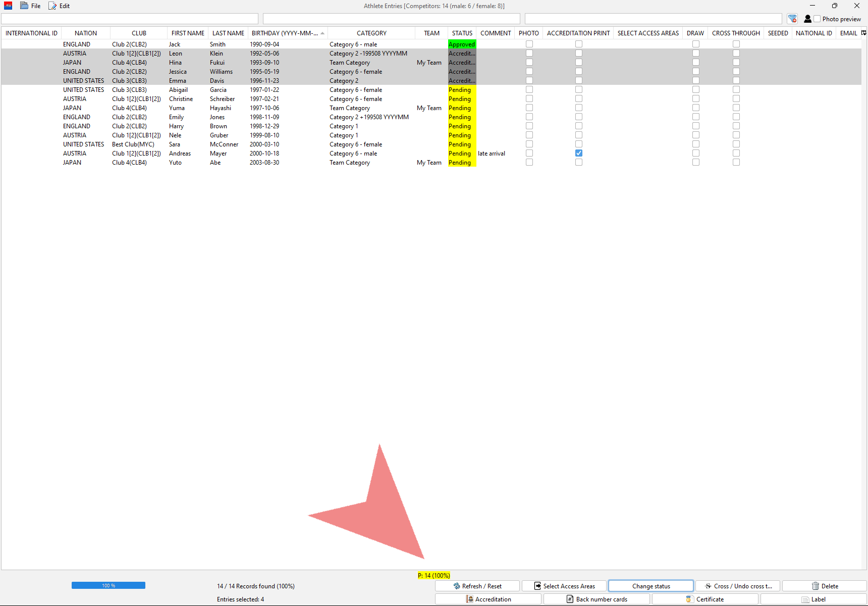
Task: Open the File menu
Action: 31,6
